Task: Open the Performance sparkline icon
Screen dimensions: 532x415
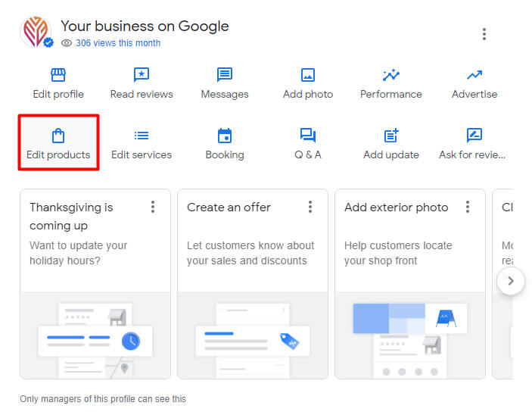Action: coord(390,75)
